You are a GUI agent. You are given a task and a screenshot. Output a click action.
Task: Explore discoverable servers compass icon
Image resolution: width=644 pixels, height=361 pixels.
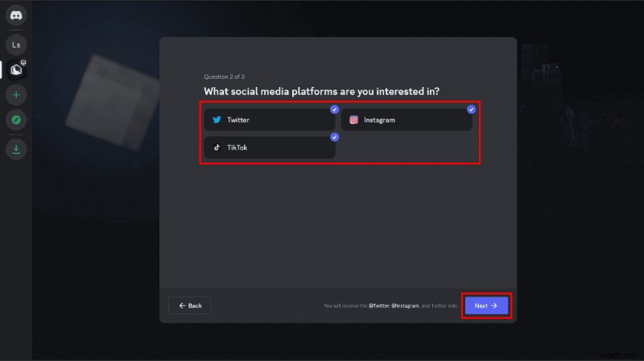click(x=16, y=120)
